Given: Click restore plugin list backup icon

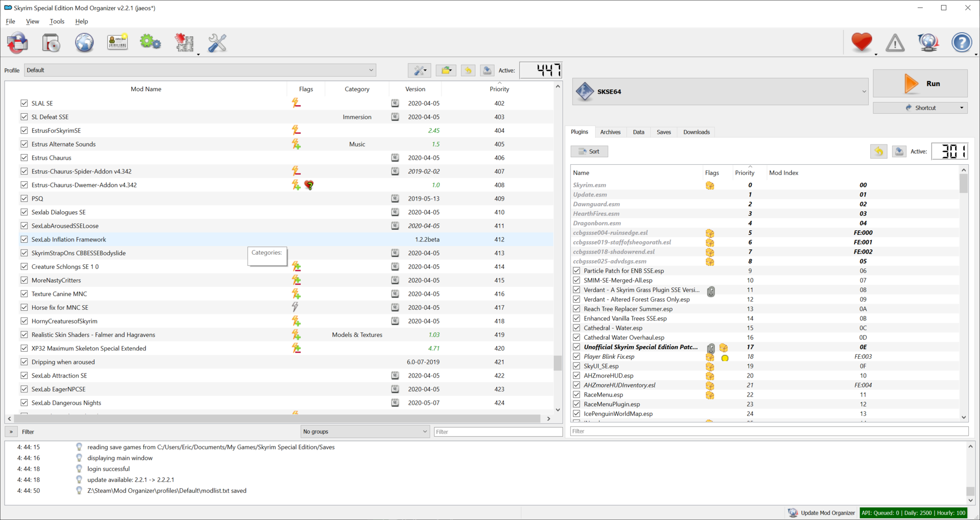Looking at the screenshot, I should click(x=879, y=152).
